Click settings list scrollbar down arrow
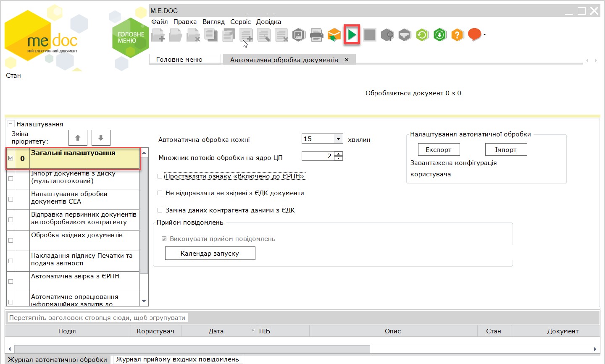 click(144, 301)
